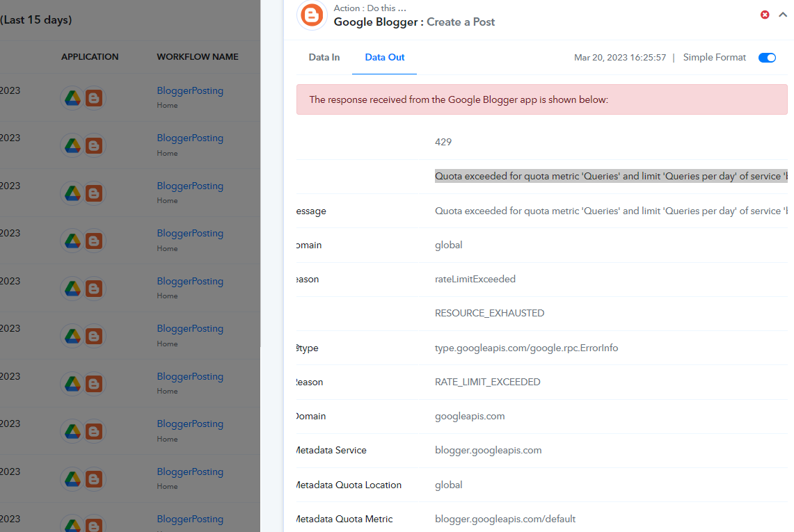
Task: Click the type.googleapis.com/google.rpc.ErrorInfo value
Action: 526,348
